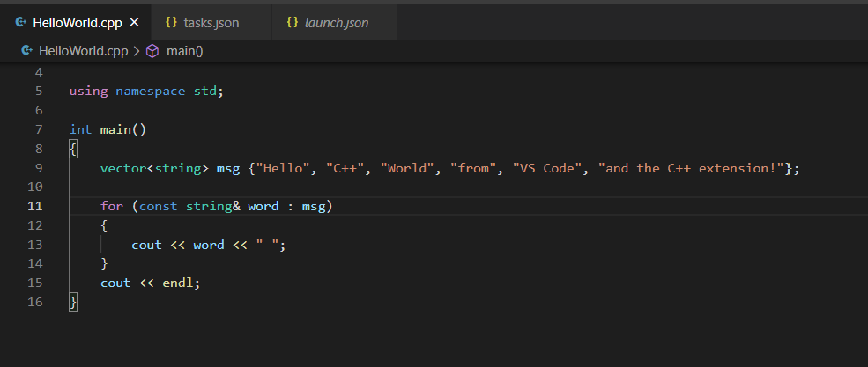
Task: Click the "endl" identifier on line 15
Action: (178, 283)
